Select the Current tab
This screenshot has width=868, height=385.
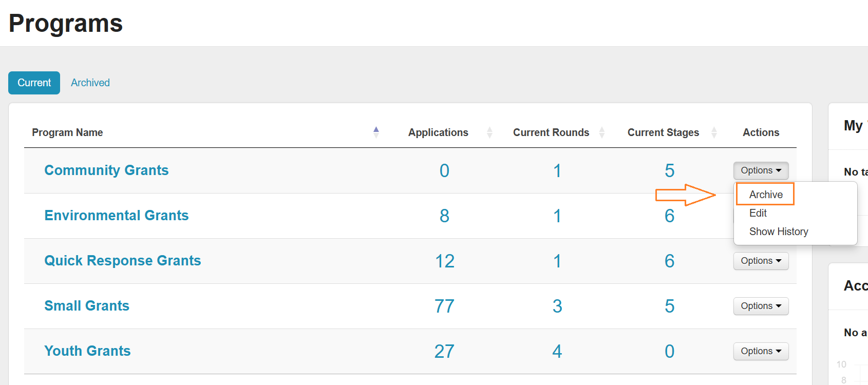pyautogui.click(x=34, y=83)
